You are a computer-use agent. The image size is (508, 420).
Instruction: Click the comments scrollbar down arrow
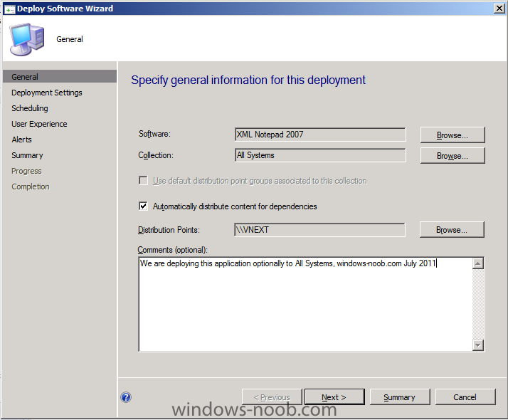(x=478, y=345)
